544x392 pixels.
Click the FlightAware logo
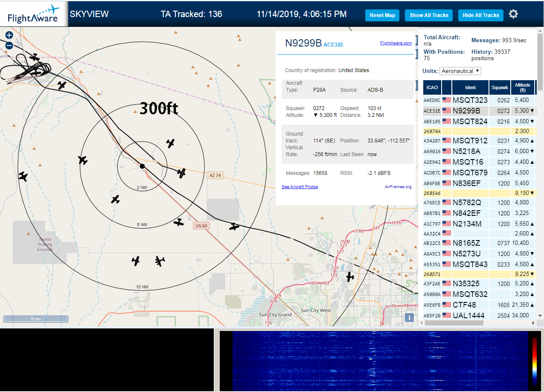pos(34,14)
